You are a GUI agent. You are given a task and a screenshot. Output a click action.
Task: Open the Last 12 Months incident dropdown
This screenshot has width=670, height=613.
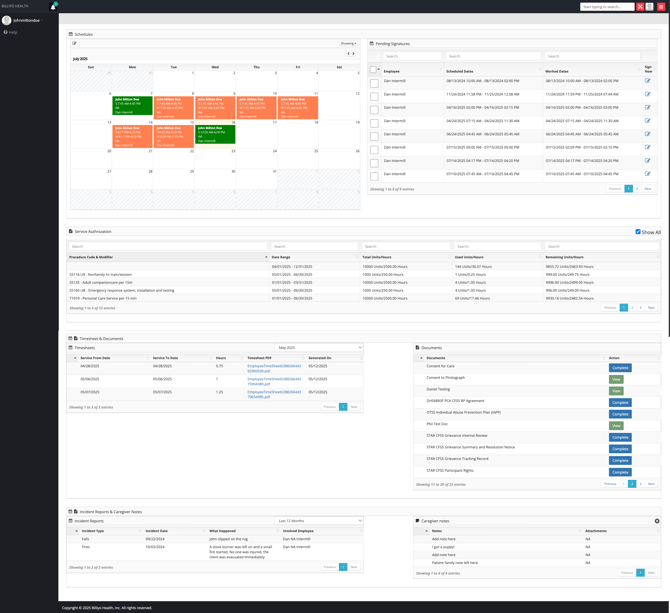coord(319,521)
